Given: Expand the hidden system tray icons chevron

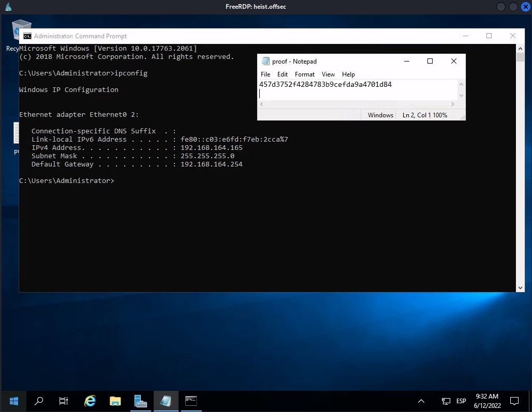Looking at the screenshot, I should click(421, 401).
